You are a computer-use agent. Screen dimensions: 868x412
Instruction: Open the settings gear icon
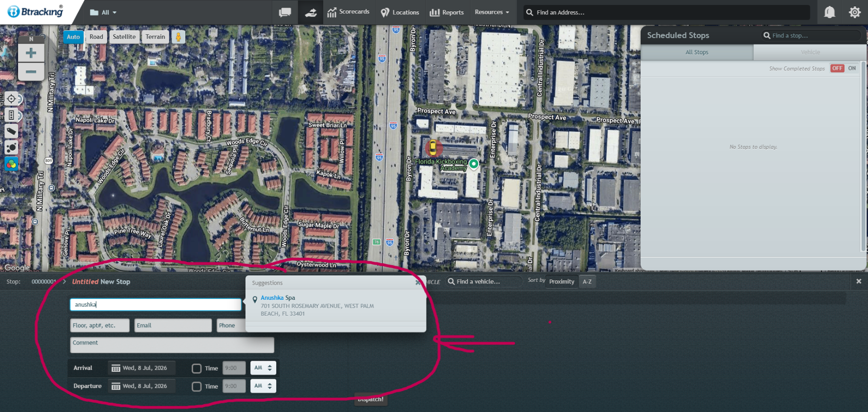click(x=854, y=12)
